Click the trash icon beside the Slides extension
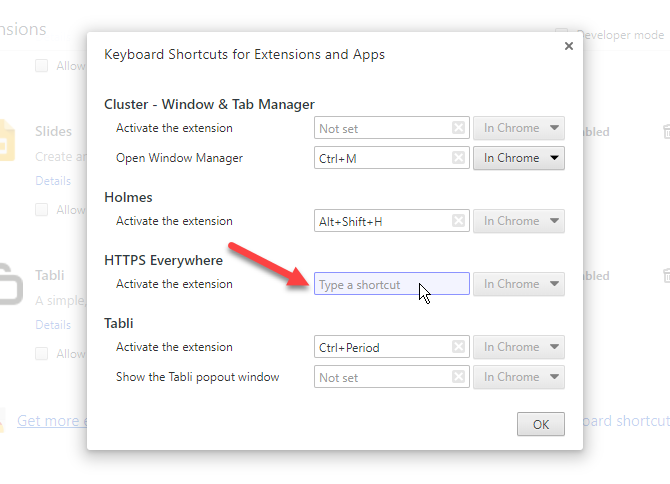The height and width of the screenshot is (484, 670). (x=664, y=132)
